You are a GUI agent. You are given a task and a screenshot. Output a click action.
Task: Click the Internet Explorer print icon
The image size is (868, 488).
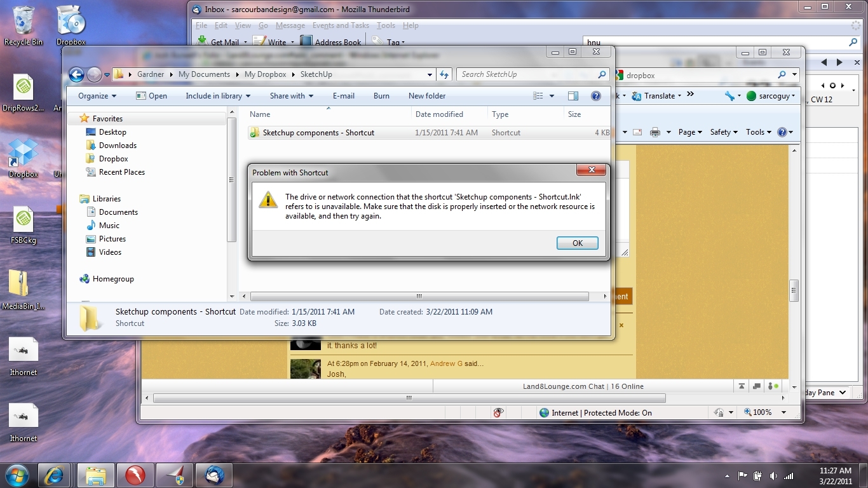[x=655, y=132]
